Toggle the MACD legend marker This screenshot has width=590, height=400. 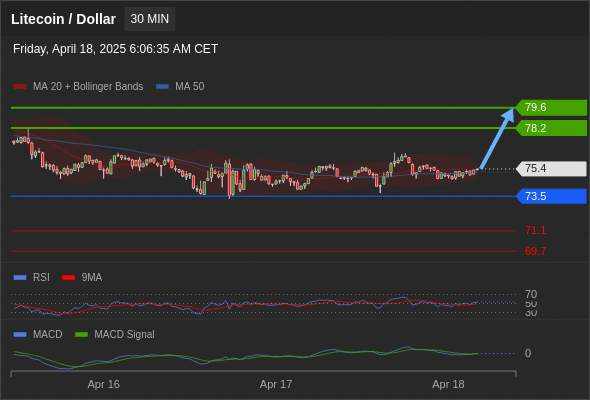[x=20, y=334]
